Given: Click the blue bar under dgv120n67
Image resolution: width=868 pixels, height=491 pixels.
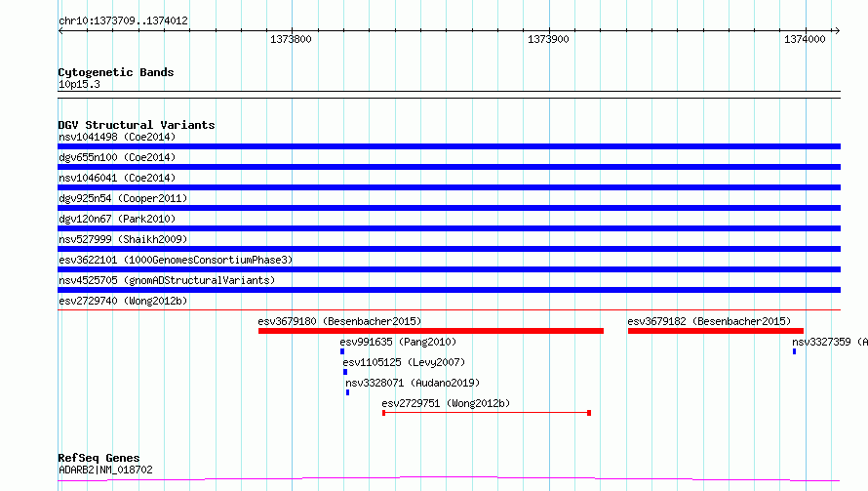Looking at the screenshot, I should coord(449,228).
